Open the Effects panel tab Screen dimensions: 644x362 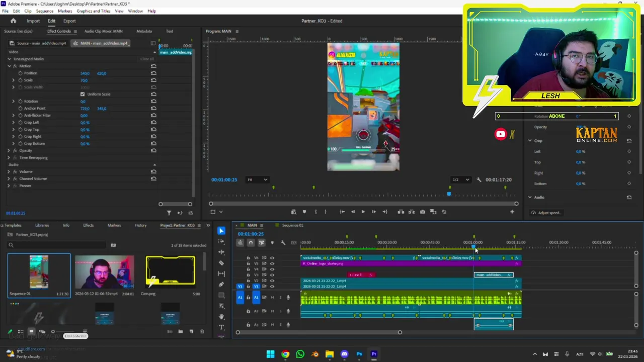pyautogui.click(x=89, y=225)
